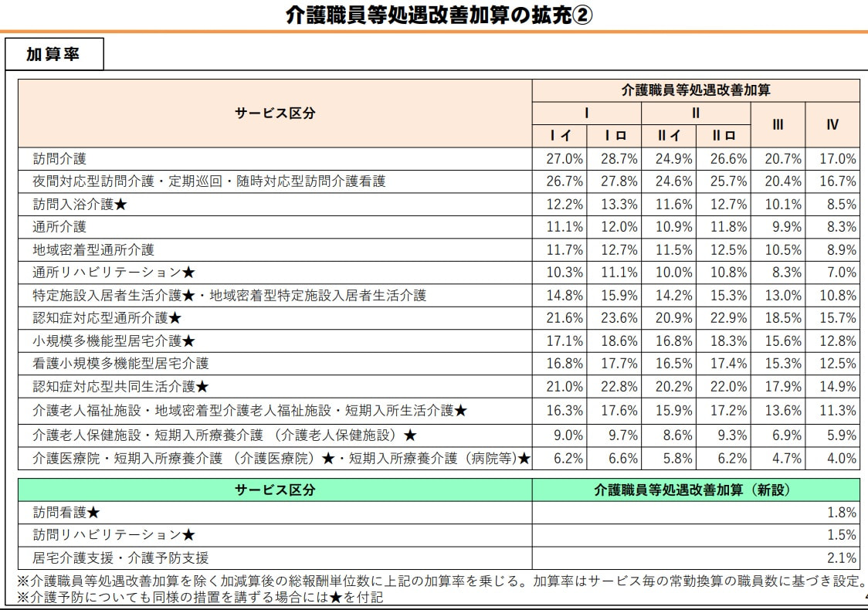
Task: Click the 認知症対応型共同生活介護★ row label
Action: point(120,386)
